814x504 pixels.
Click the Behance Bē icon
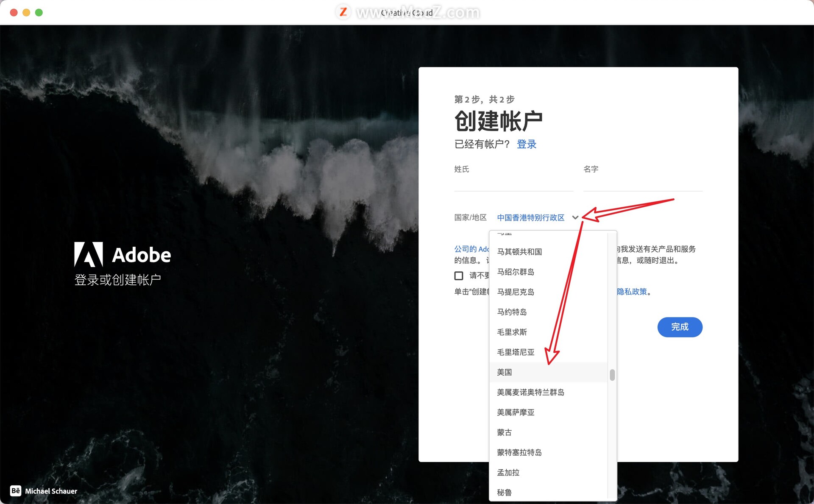(x=16, y=491)
